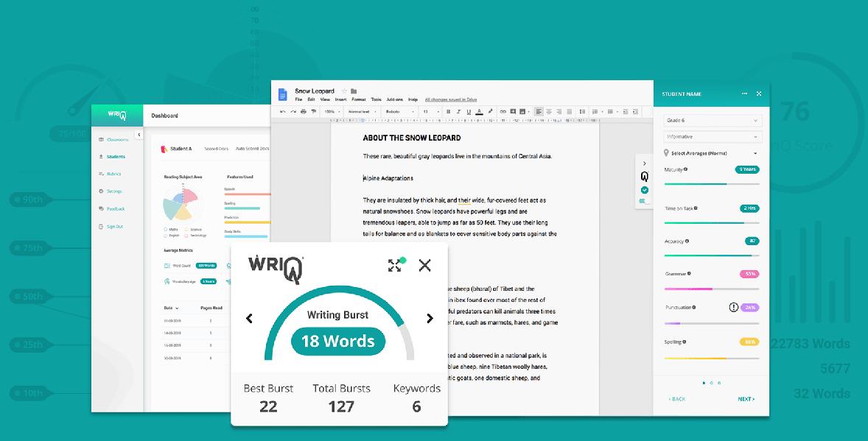Click 'All changes saved in Drive' link
This screenshot has height=441, width=868.
pyautogui.click(x=451, y=99)
